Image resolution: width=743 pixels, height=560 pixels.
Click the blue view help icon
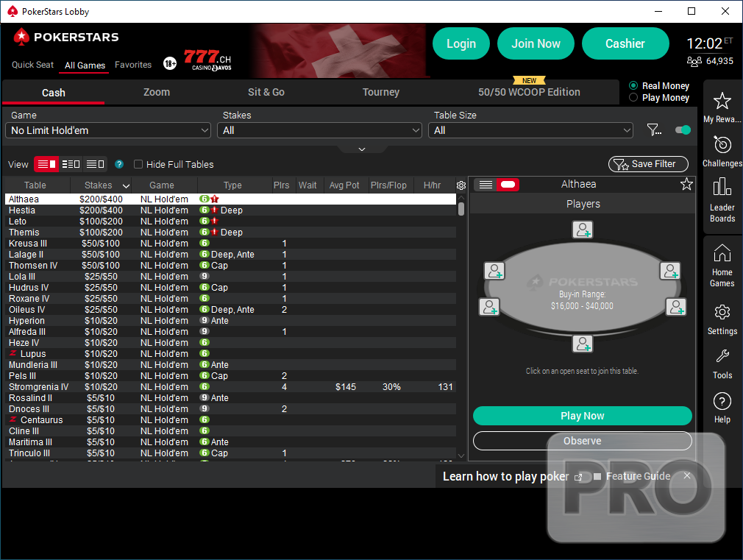coord(119,164)
